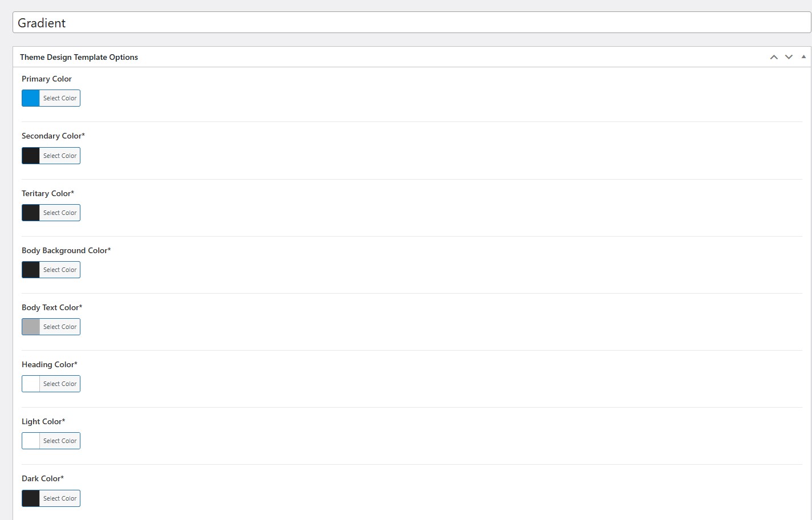Click the gray Body Text Color swatch
812x520 pixels.
(31, 327)
